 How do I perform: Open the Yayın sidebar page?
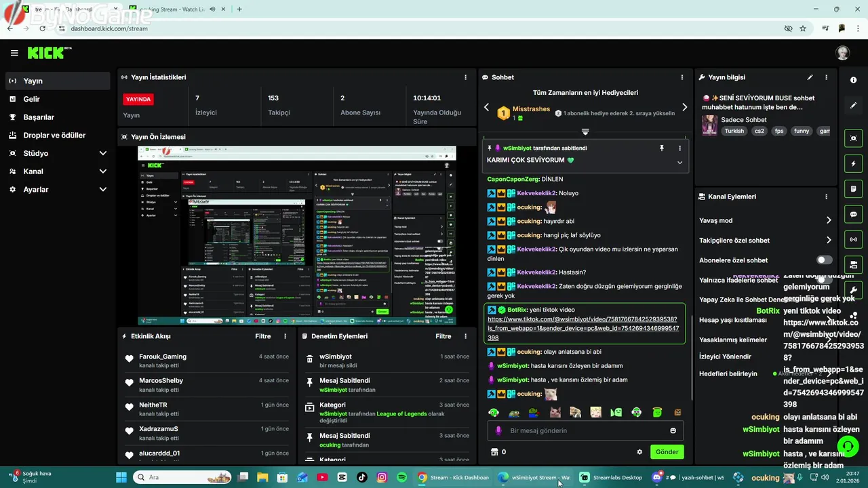[58, 81]
